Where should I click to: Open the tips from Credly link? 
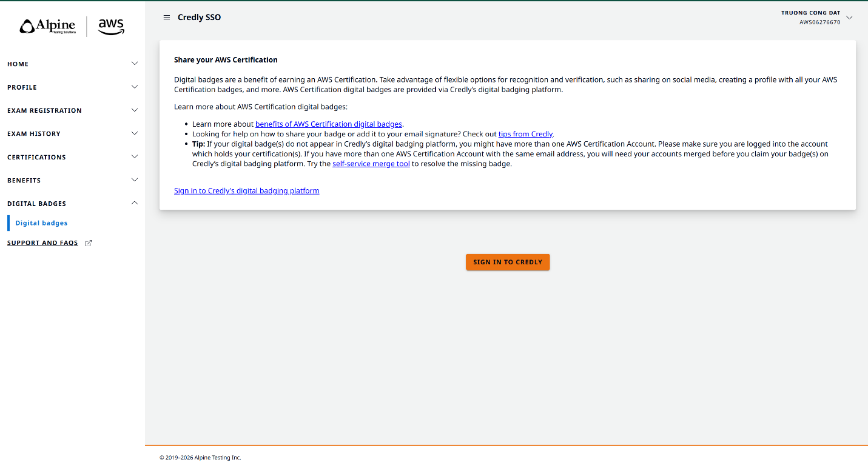coord(525,134)
